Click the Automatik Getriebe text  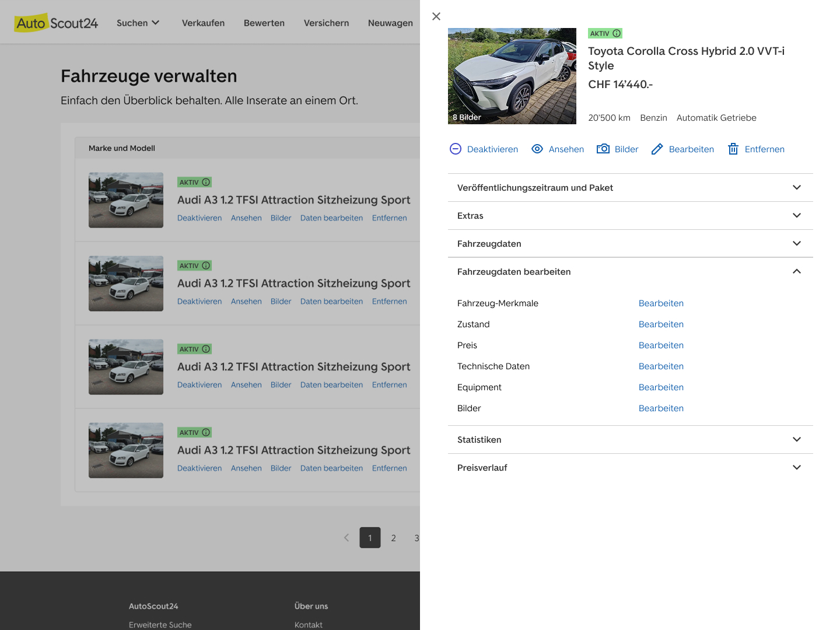(716, 118)
